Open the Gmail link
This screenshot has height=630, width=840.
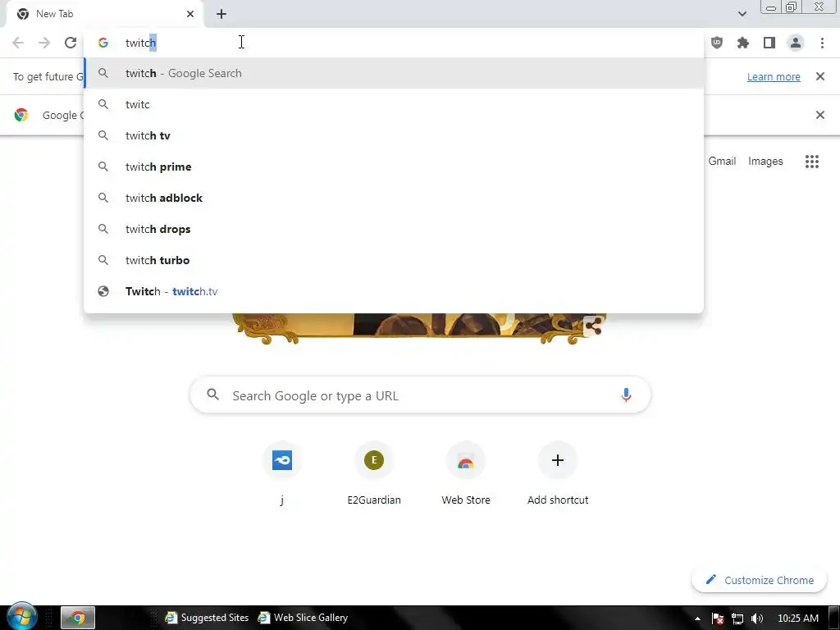pyautogui.click(x=722, y=162)
